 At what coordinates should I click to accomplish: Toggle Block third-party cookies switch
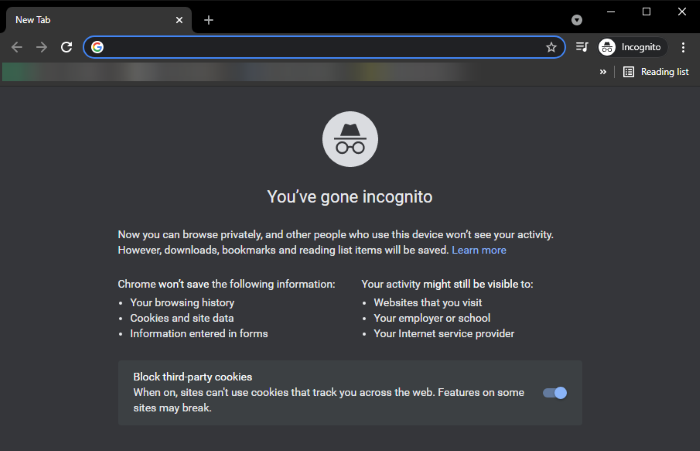point(555,393)
